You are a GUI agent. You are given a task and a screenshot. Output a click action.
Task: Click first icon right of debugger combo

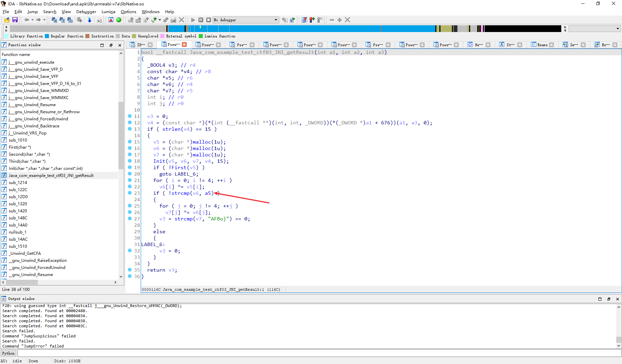coord(285,20)
